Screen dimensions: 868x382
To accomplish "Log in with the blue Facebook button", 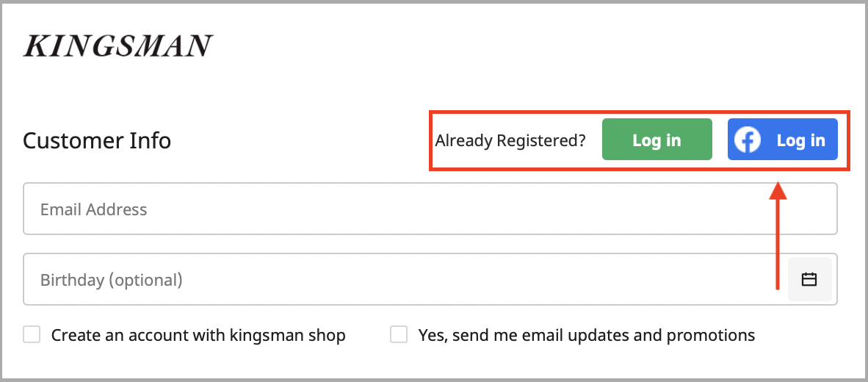I will 782,140.
